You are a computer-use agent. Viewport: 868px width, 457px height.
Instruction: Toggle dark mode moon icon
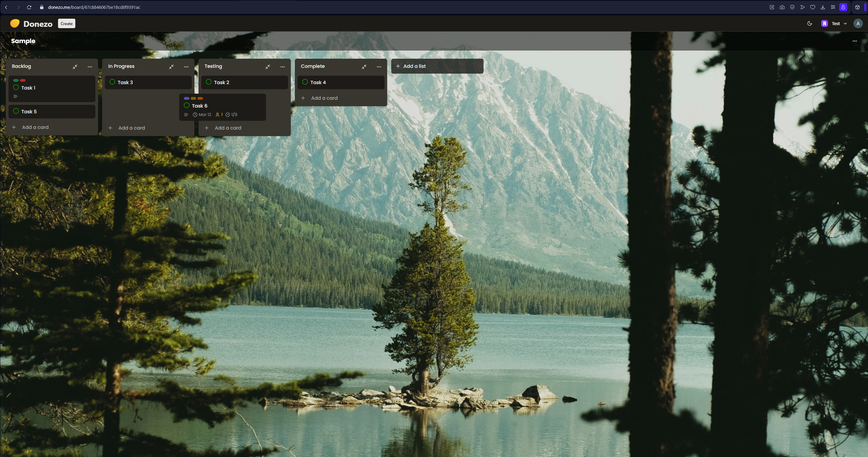(x=809, y=23)
